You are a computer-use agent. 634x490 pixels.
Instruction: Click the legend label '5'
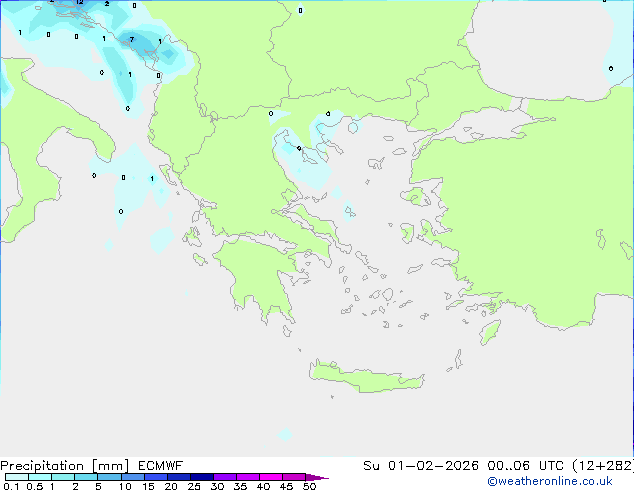pos(98,486)
